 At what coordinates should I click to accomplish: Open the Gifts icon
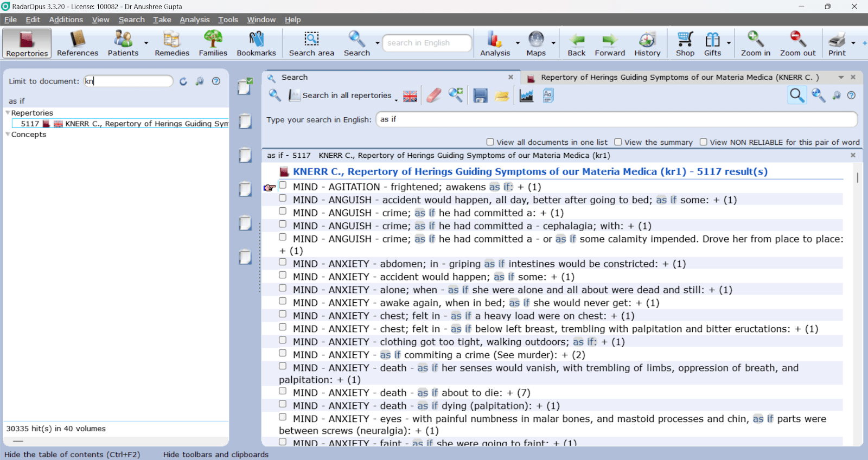[712, 43]
